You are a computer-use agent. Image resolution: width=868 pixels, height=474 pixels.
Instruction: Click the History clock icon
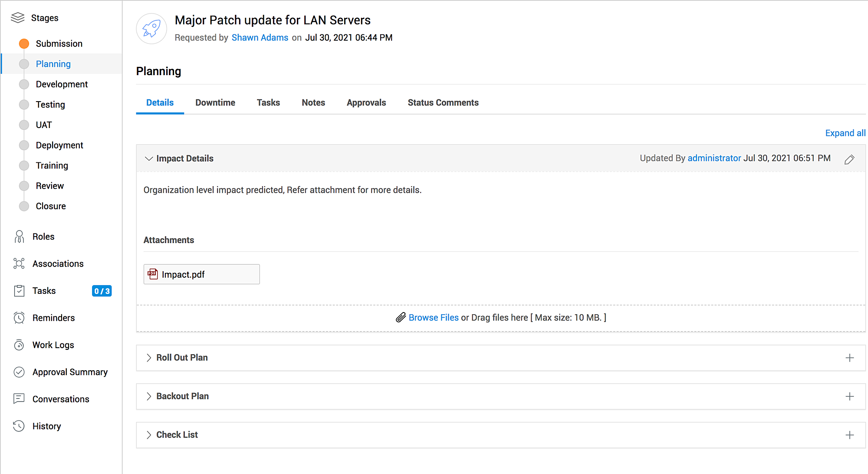point(19,426)
